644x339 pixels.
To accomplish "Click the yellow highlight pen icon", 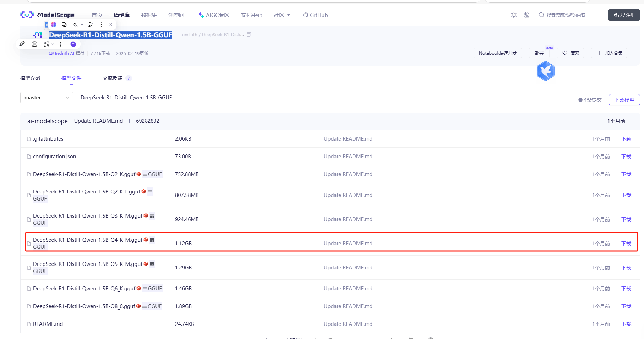I will (x=22, y=44).
